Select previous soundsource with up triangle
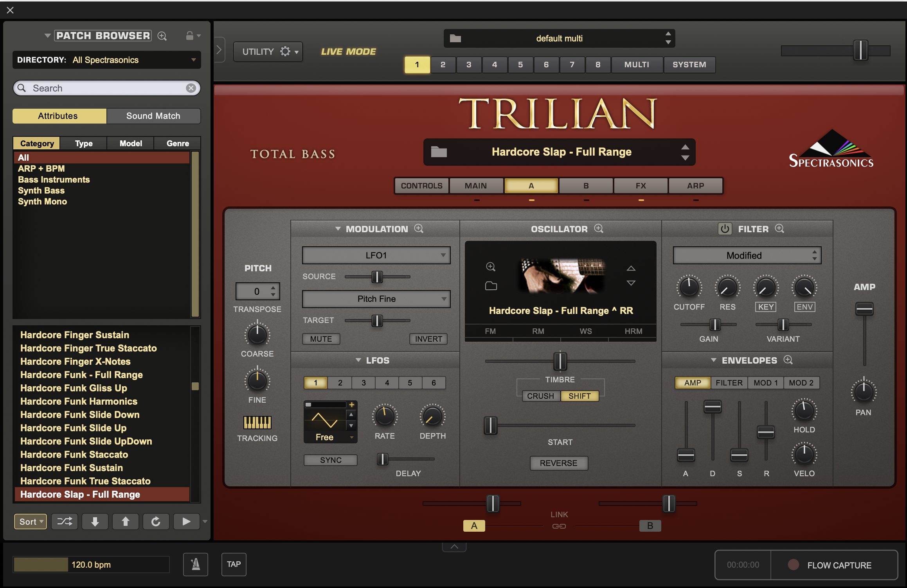Image resolution: width=907 pixels, height=588 pixels. 631,268
